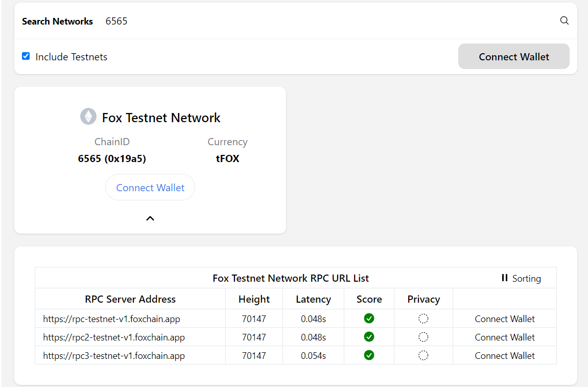The height and width of the screenshot is (387, 588).
Task: Click the Height column header
Action: (254, 299)
